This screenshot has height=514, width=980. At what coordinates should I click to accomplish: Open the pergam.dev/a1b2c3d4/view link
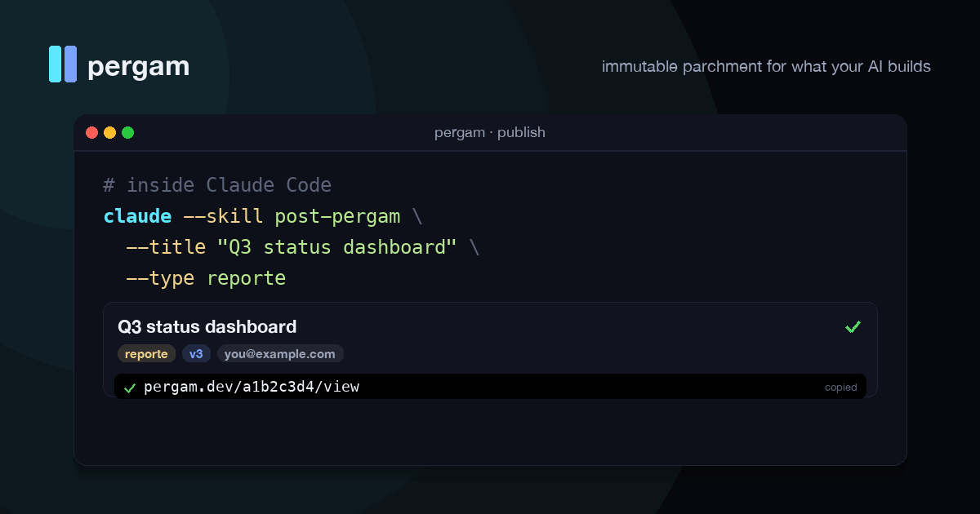pos(252,387)
